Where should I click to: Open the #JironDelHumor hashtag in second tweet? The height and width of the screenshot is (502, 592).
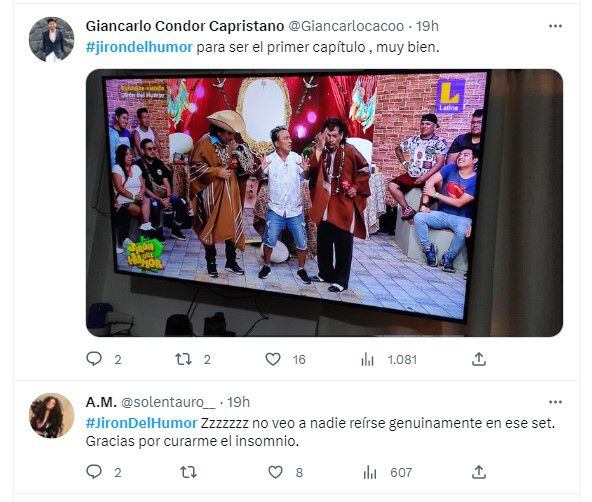pos(141,423)
